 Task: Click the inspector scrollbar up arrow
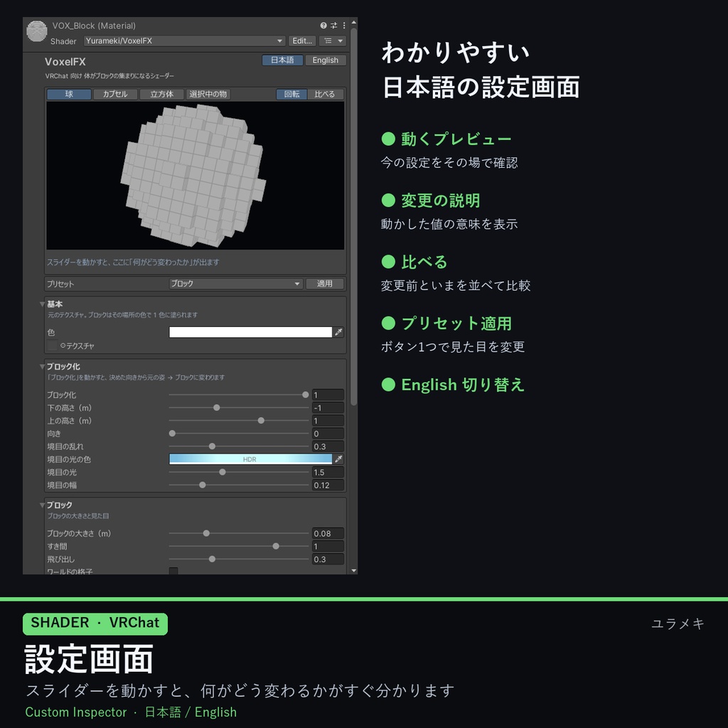(x=354, y=22)
